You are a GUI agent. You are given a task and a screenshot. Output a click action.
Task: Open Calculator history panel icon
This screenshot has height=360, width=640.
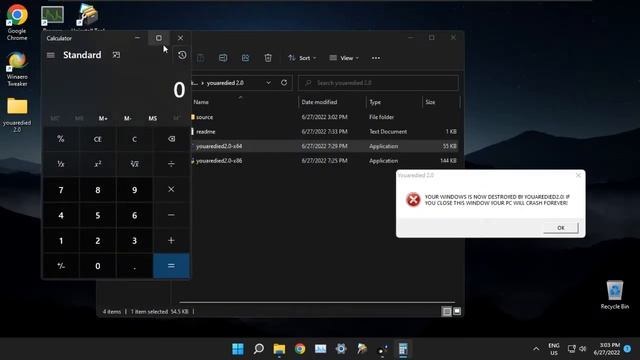(x=182, y=55)
